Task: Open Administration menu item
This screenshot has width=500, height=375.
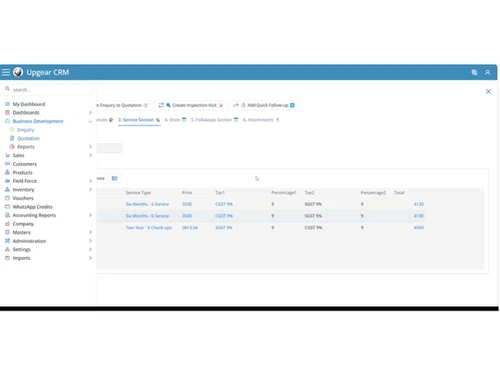Action: (29, 241)
